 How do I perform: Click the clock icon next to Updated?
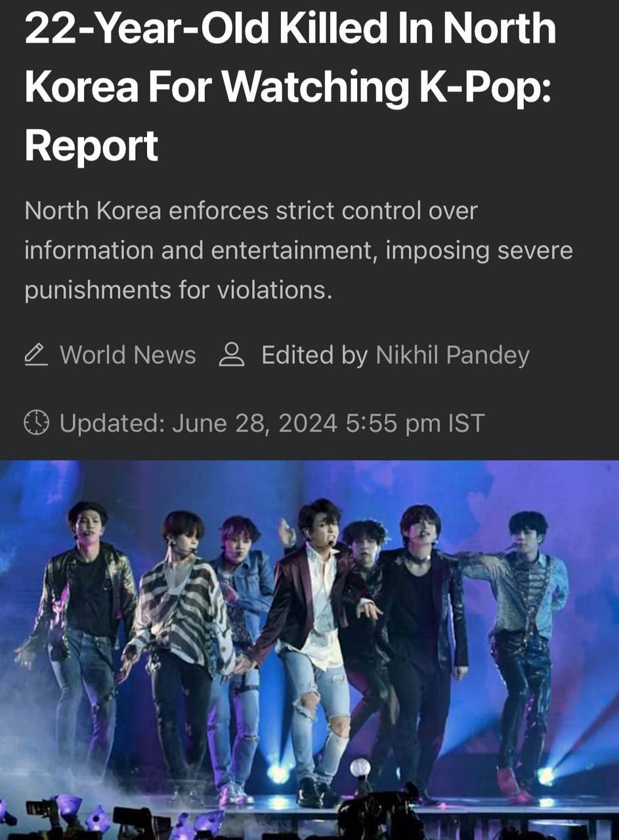click(37, 423)
